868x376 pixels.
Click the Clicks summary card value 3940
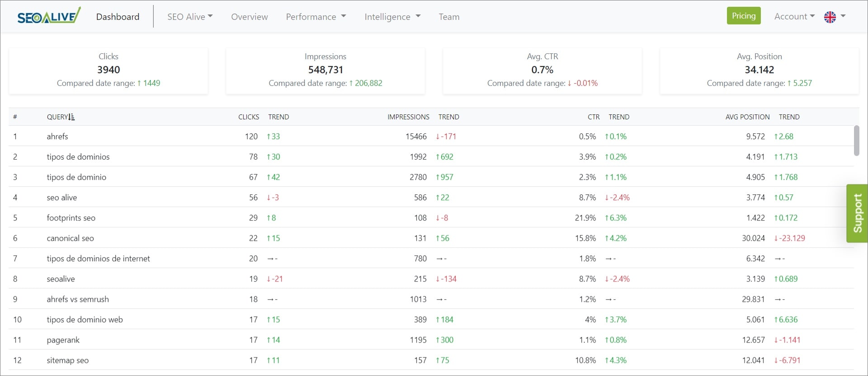(x=108, y=70)
